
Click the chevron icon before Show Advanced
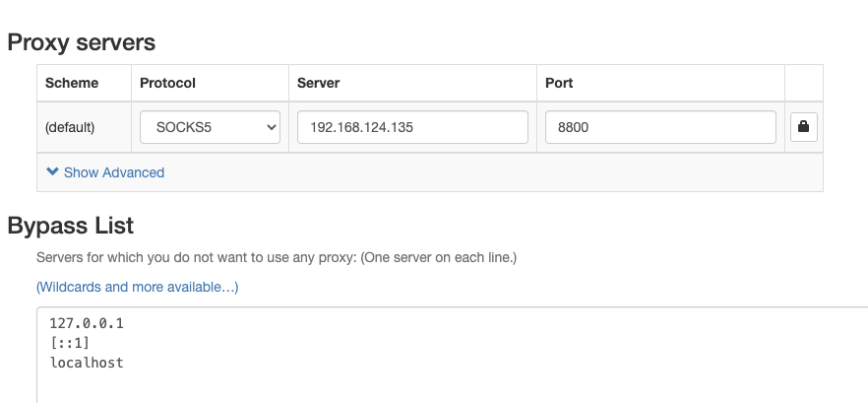52,172
